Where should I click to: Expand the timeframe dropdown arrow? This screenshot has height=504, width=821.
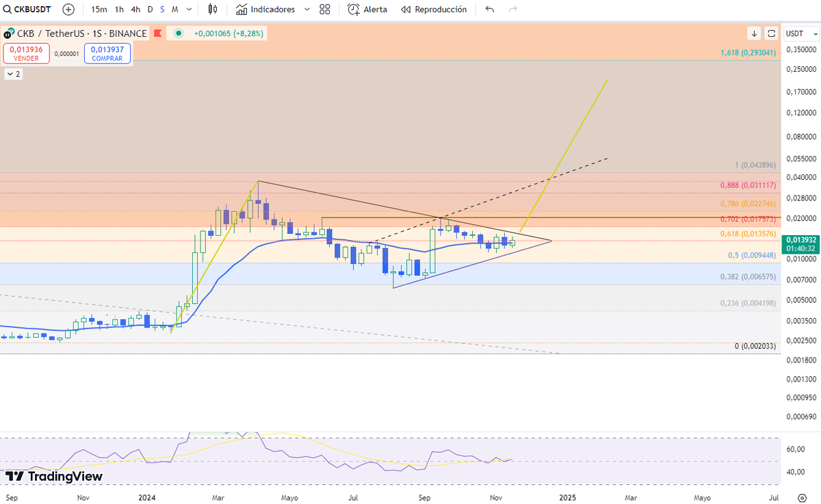[x=189, y=10]
